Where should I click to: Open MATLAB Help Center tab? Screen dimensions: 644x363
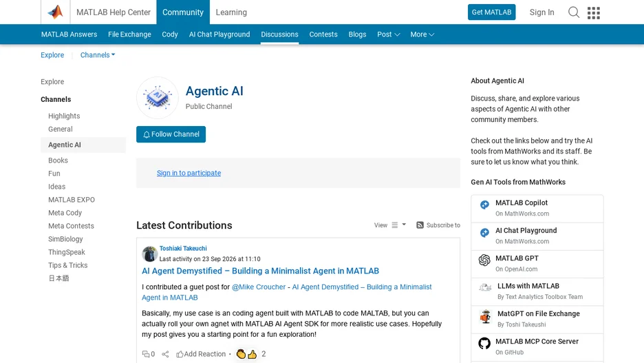coord(114,12)
